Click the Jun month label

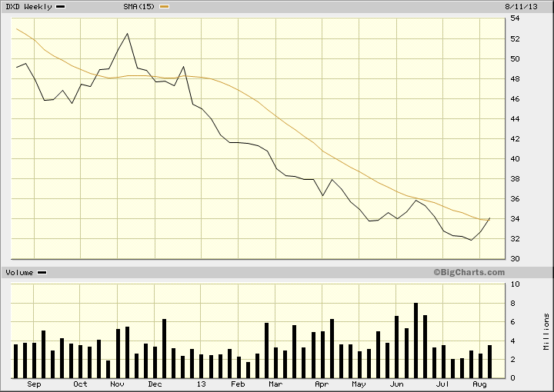[396, 384]
